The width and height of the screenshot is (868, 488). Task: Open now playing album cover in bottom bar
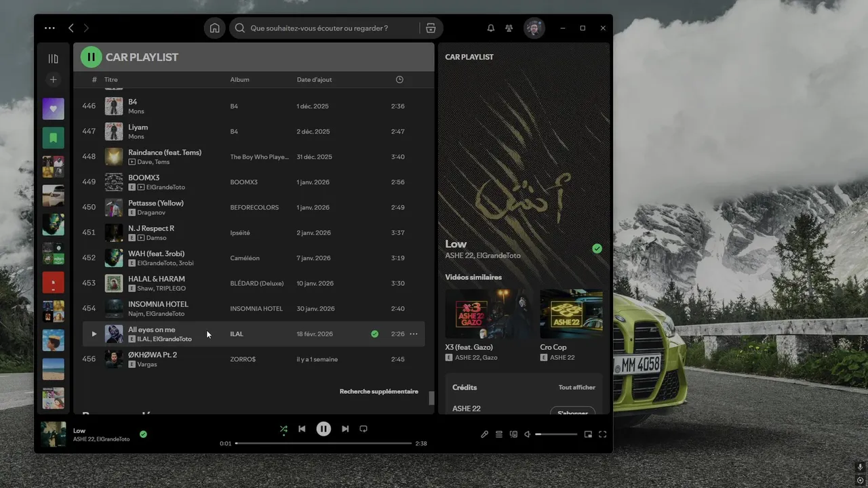point(54,434)
